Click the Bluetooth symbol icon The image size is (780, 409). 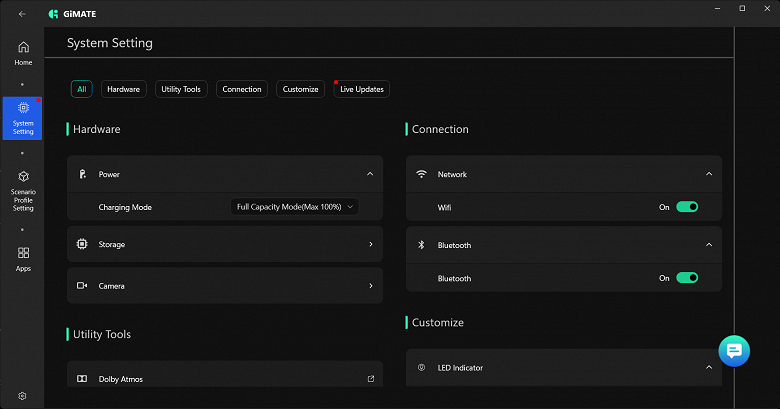421,245
